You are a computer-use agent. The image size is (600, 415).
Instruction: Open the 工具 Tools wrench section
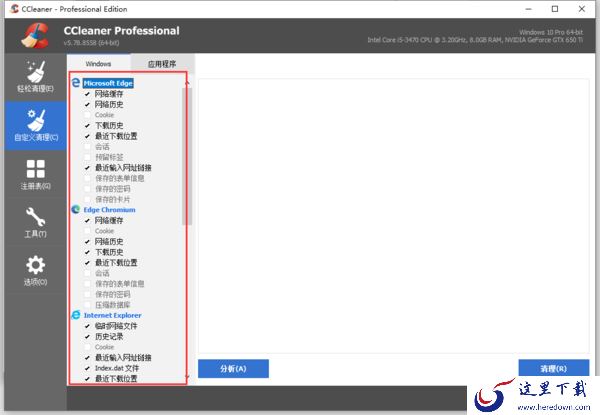tap(35, 222)
